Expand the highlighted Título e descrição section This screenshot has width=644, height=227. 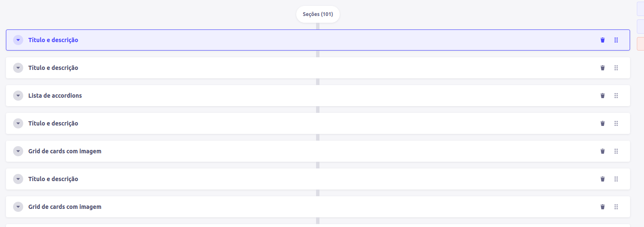pyautogui.click(x=18, y=40)
